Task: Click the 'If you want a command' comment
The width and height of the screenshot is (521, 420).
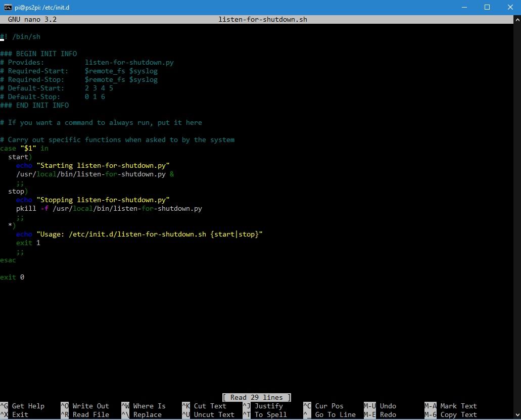Action: (101, 123)
